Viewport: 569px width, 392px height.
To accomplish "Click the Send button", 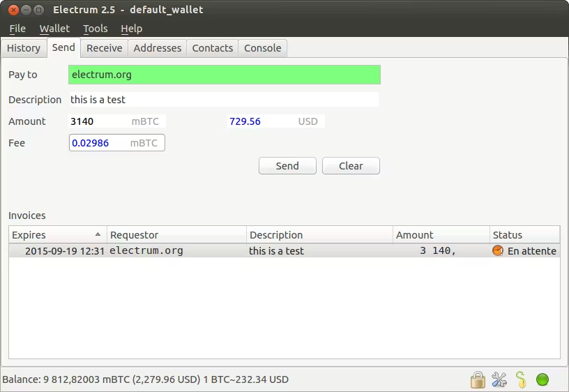I will (287, 166).
